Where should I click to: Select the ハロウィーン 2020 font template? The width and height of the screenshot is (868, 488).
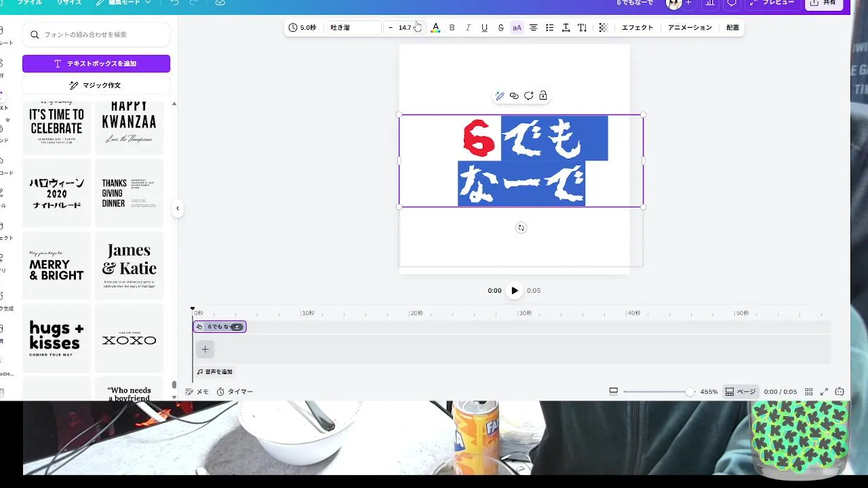(x=57, y=193)
